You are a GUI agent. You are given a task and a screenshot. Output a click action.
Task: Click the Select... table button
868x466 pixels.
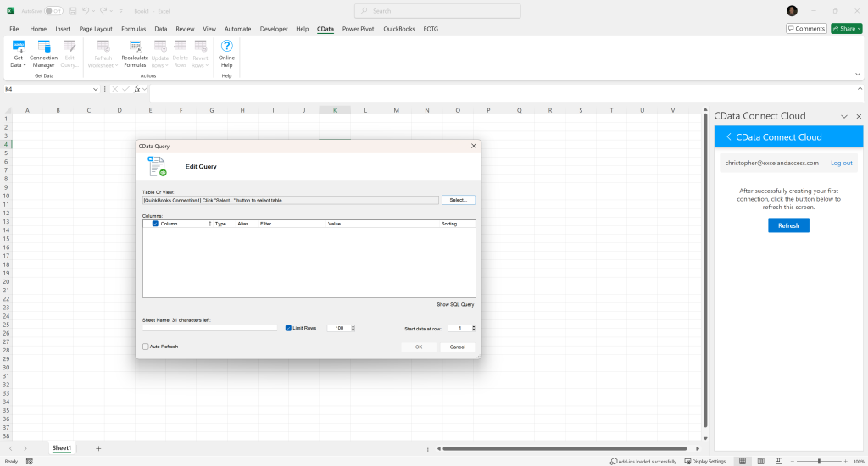tap(459, 200)
